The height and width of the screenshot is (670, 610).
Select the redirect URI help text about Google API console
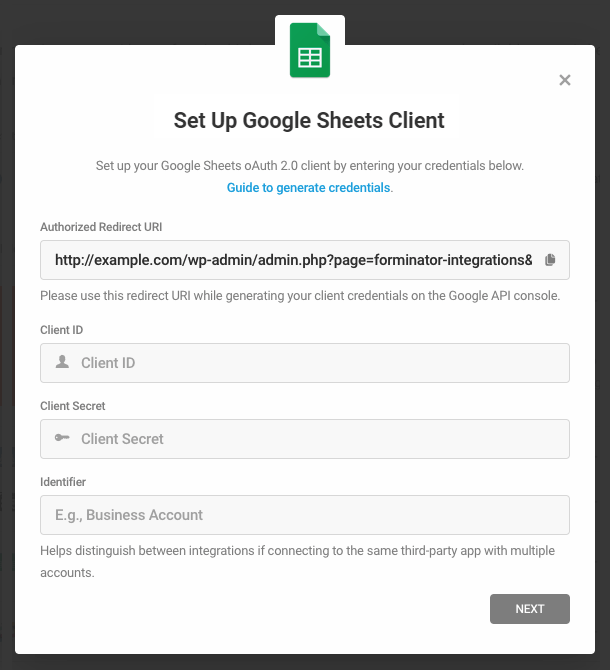300,296
